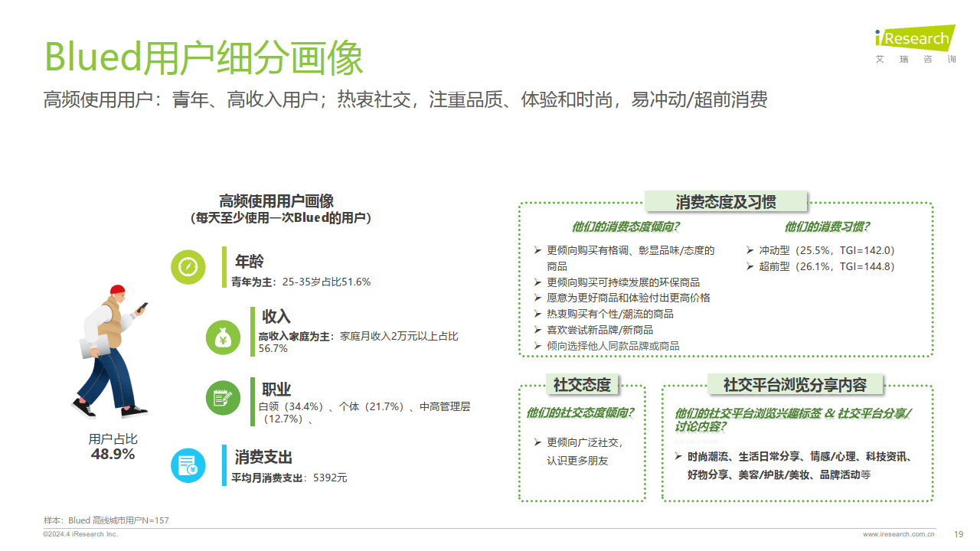The image size is (980, 551).
Task: Click the bullet 冲动型（25.5%，TGI=142.0）
Action: pos(820,250)
